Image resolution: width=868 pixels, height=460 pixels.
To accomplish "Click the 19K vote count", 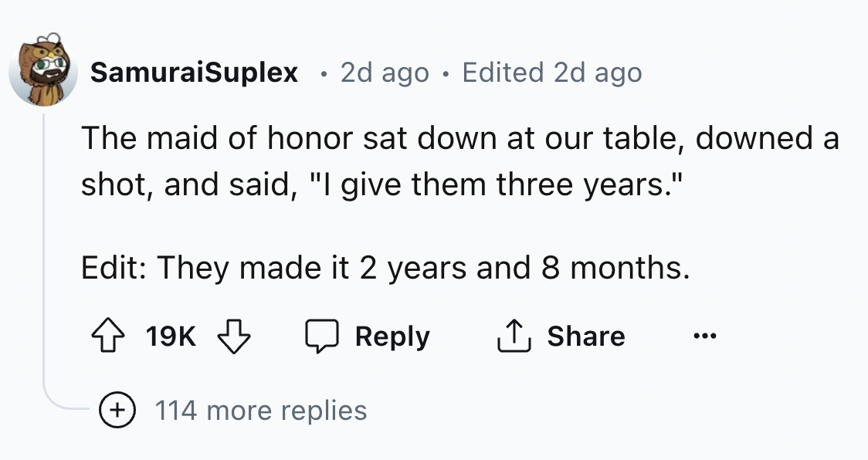I will pos(169,336).
